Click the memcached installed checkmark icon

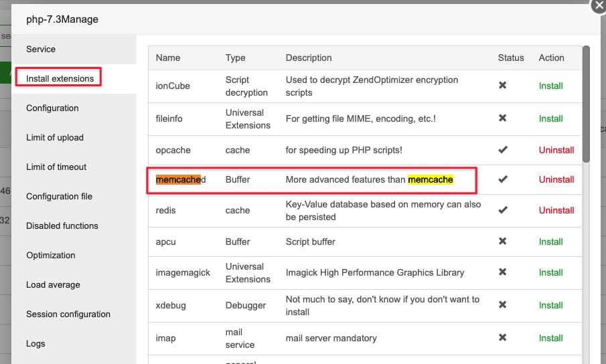503,179
